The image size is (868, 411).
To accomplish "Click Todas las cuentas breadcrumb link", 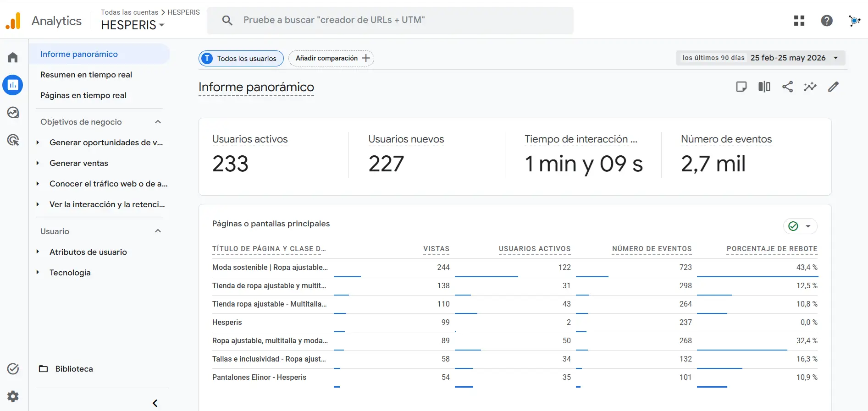I will tap(129, 12).
